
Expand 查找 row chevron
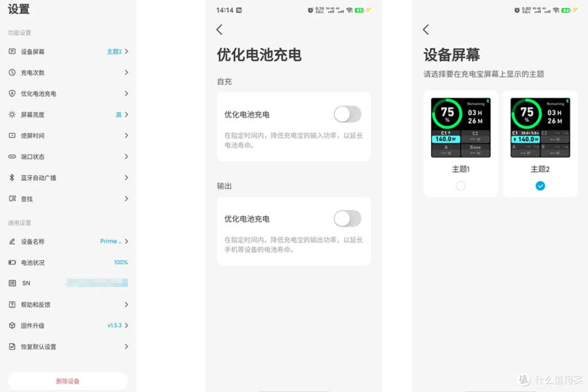pyautogui.click(x=126, y=198)
